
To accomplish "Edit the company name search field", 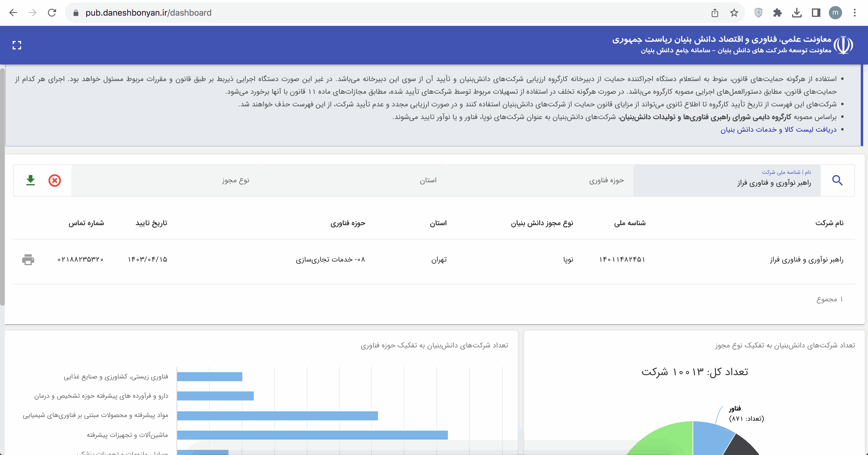I will (727, 180).
